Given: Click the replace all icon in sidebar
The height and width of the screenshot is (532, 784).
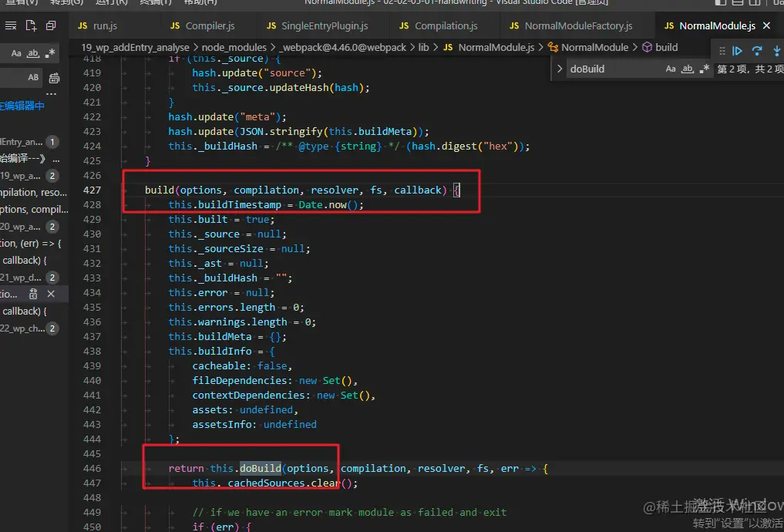Looking at the screenshot, I should click(x=55, y=78).
